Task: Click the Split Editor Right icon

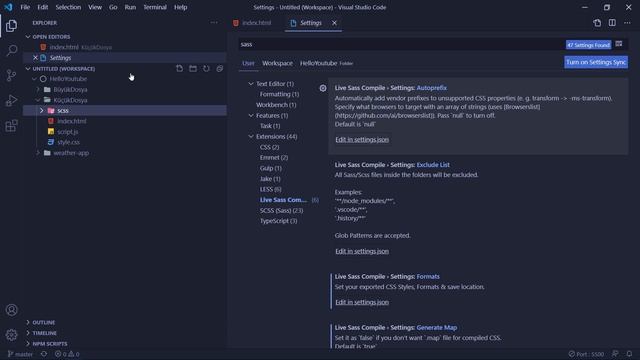Action: point(612,23)
